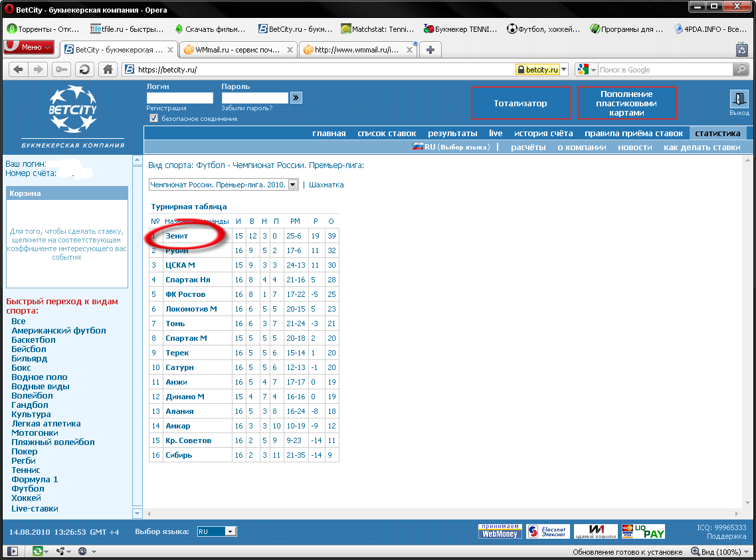Toggle безопасное соединение checkbox
This screenshot has height=560, width=756.
154,118
